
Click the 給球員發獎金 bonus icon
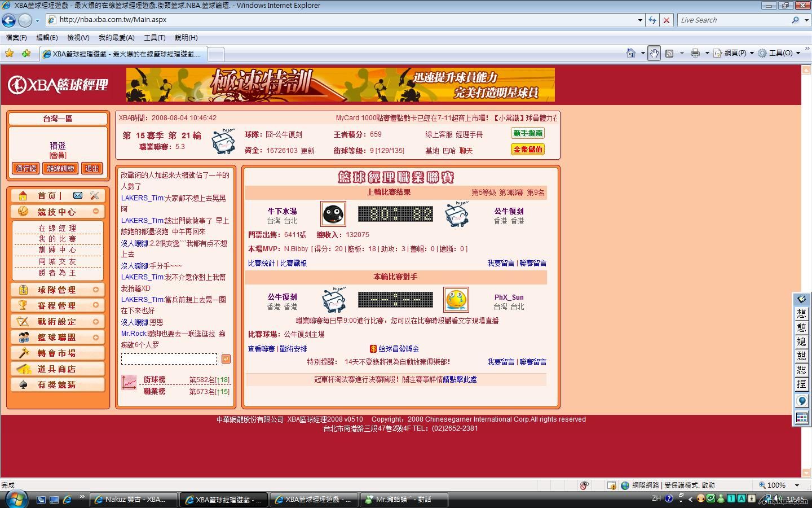pos(373,349)
